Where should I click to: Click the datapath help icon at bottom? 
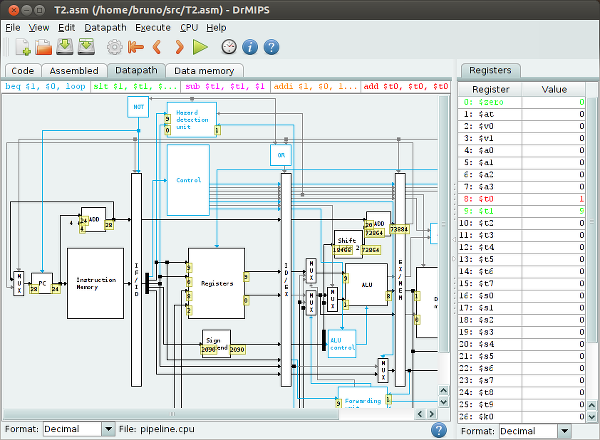point(438,429)
